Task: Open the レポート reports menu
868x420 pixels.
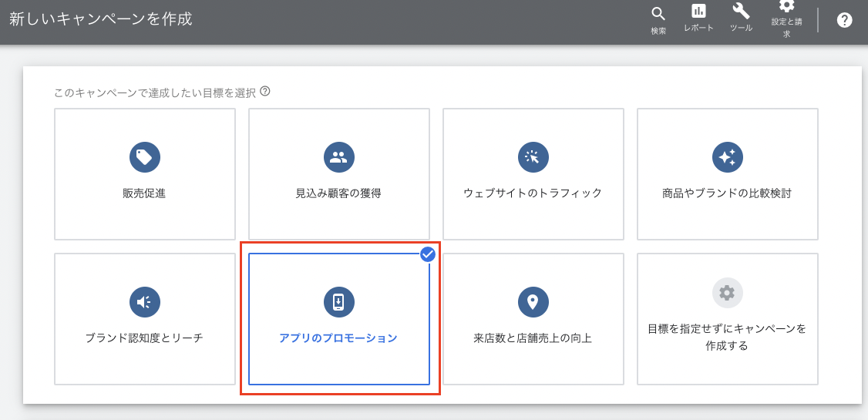Action: pos(698,17)
